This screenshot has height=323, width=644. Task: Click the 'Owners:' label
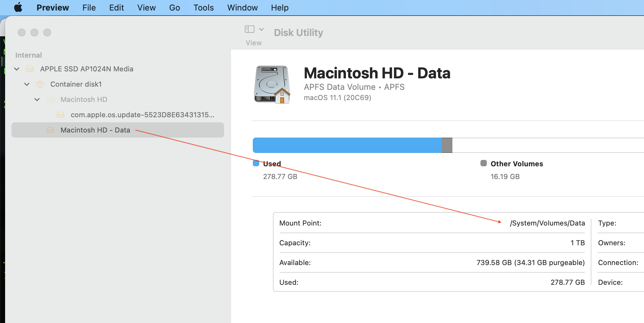tap(612, 243)
